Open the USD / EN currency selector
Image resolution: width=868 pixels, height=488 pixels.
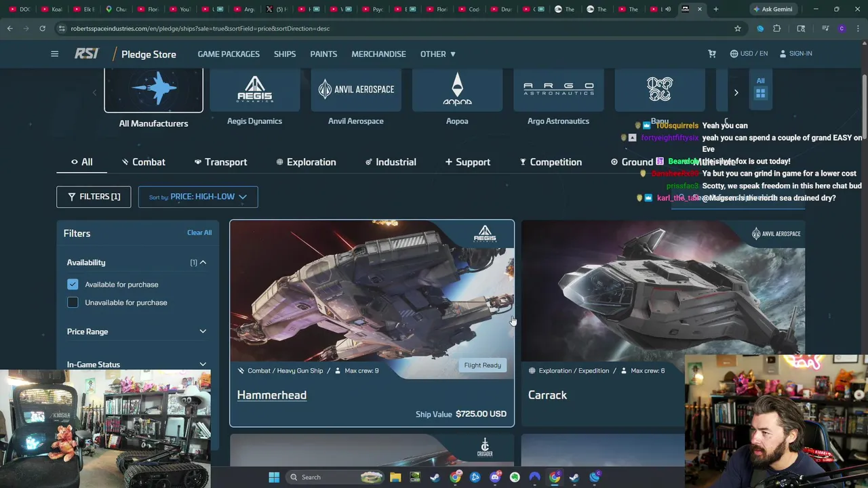point(749,54)
